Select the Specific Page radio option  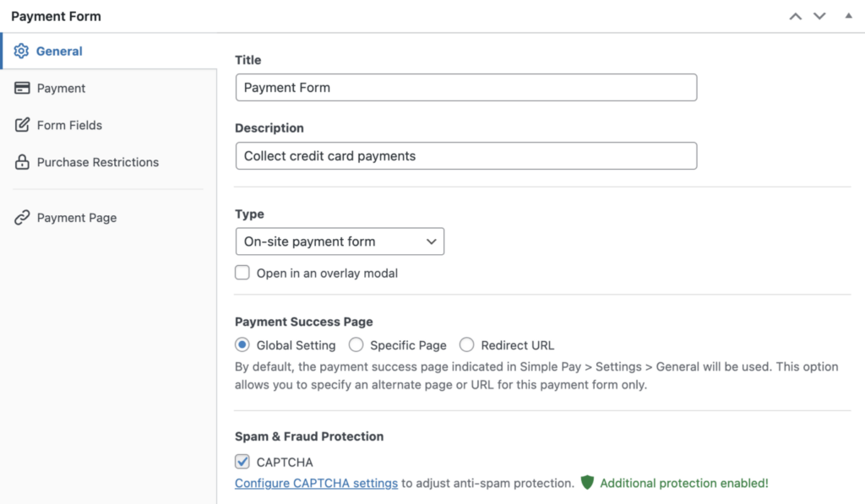point(356,344)
